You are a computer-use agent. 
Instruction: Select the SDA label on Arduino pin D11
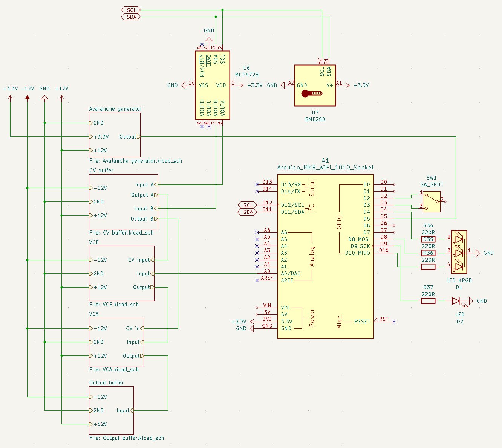point(247,212)
